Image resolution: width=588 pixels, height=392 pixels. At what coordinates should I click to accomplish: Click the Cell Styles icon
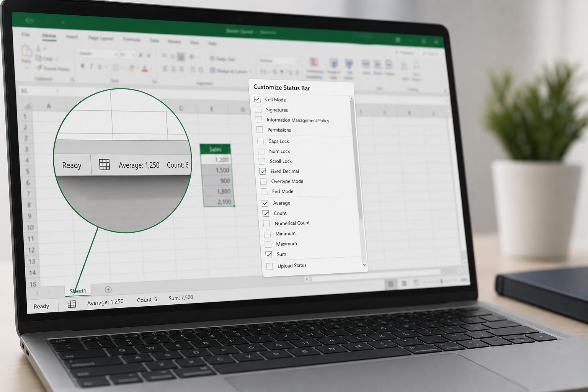click(349, 64)
